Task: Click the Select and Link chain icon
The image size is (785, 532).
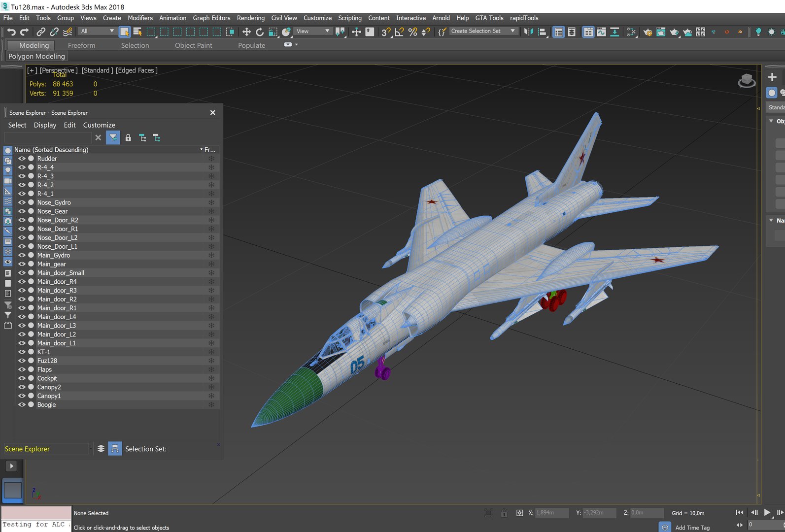Action: [41, 32]
